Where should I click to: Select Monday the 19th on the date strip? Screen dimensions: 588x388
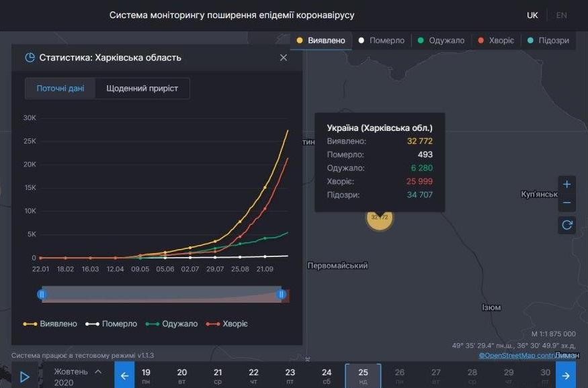[146, 373]
